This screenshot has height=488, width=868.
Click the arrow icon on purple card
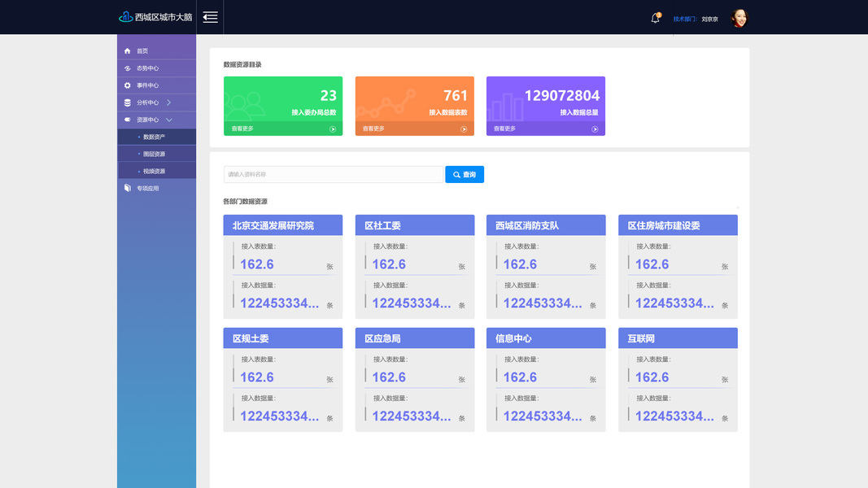point(595,129)
